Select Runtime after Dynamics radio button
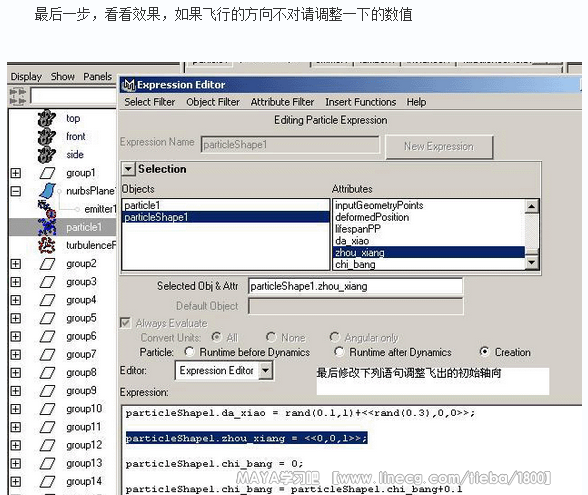The height and width of the screenshot is (495, 588). [x=339, y=352]
